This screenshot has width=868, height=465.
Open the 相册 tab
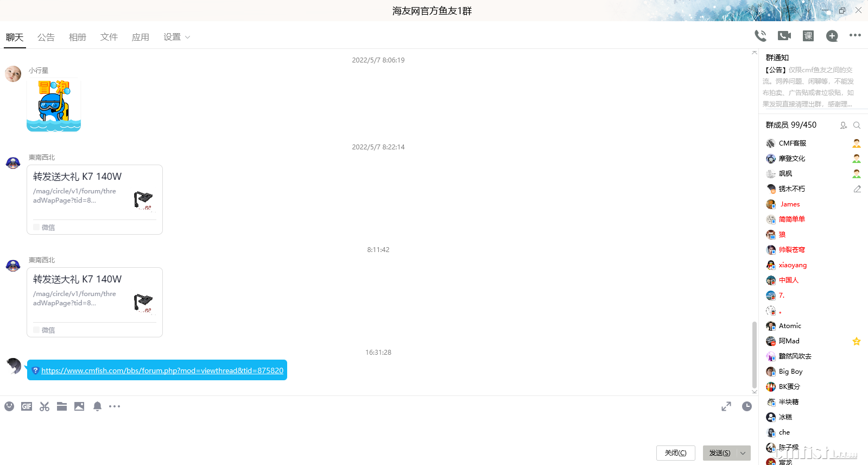click(x=78, y=37)
